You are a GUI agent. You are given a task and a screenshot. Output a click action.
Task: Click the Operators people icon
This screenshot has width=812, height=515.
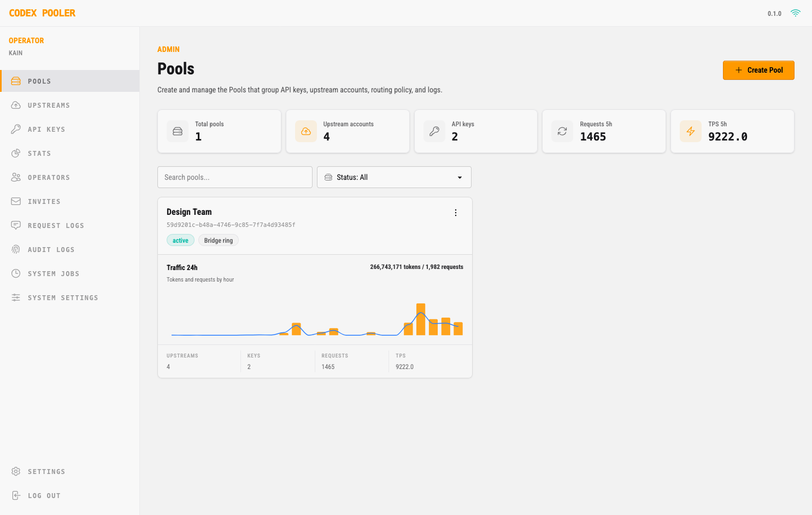tap(16, 177)
